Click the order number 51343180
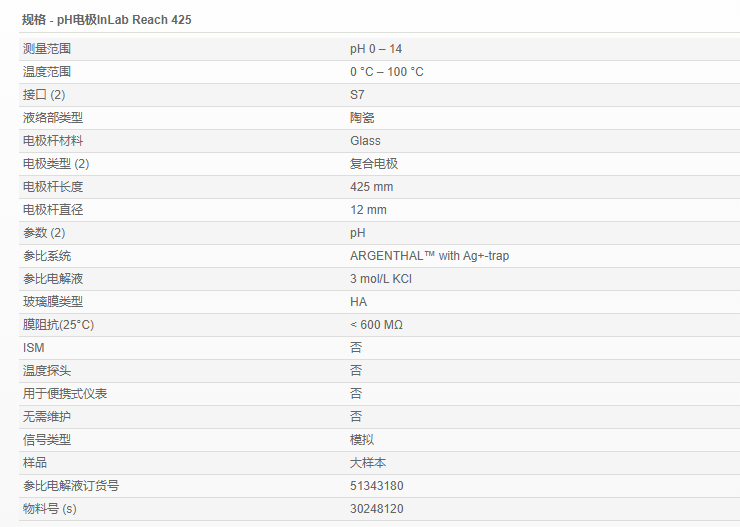The height and width of the screenshot is (527, 740). click(377, 486)
